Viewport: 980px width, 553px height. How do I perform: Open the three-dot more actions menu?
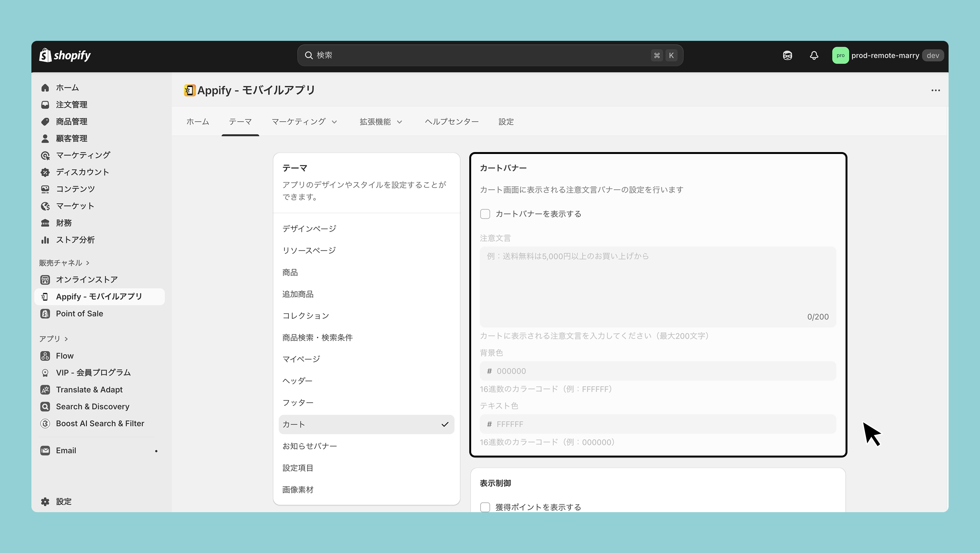[x=935, y=90]
